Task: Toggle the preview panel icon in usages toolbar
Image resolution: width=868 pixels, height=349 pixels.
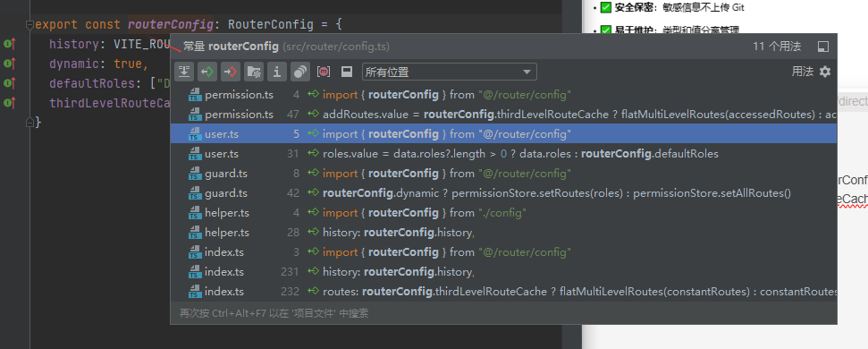Action: pos(347,72)
